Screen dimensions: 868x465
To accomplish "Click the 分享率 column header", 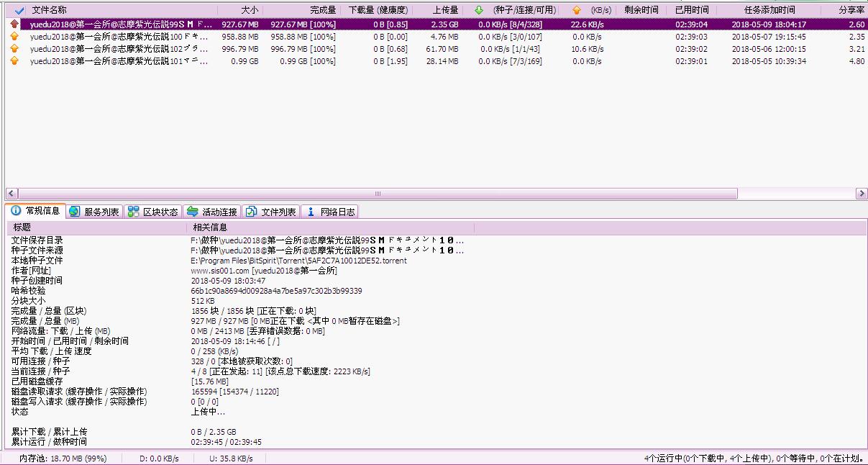I will point(851,10).
